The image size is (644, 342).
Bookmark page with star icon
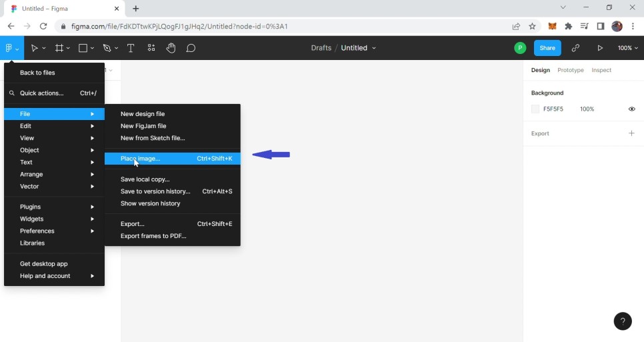click(x=532, y=26)
